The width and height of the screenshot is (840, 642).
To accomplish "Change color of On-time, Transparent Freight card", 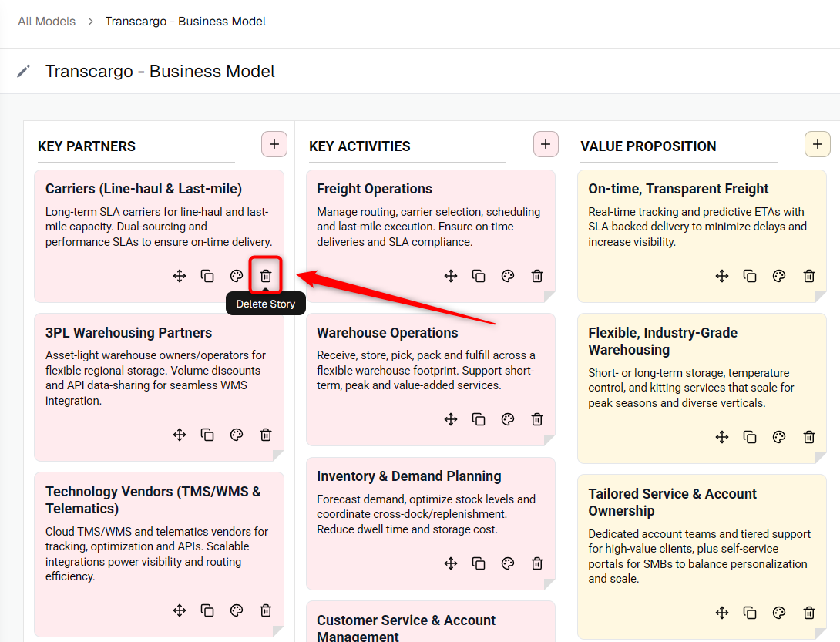I will tap(779, 276).
